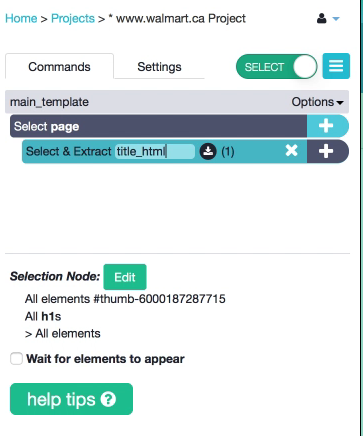Image resolution: width=363 pixels, height=436 pixels.
Task: Expand the Options dropdown for main_template
Action: coord(317,102)
